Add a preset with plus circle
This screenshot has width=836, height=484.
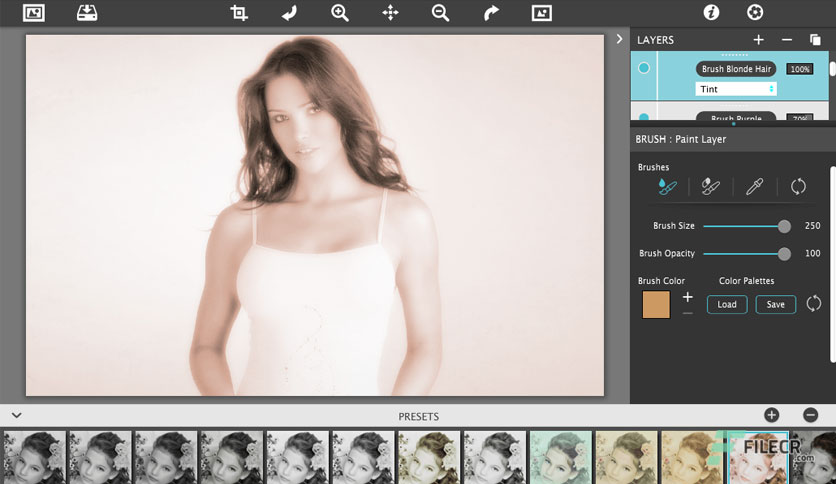click(x=771, y=415)
